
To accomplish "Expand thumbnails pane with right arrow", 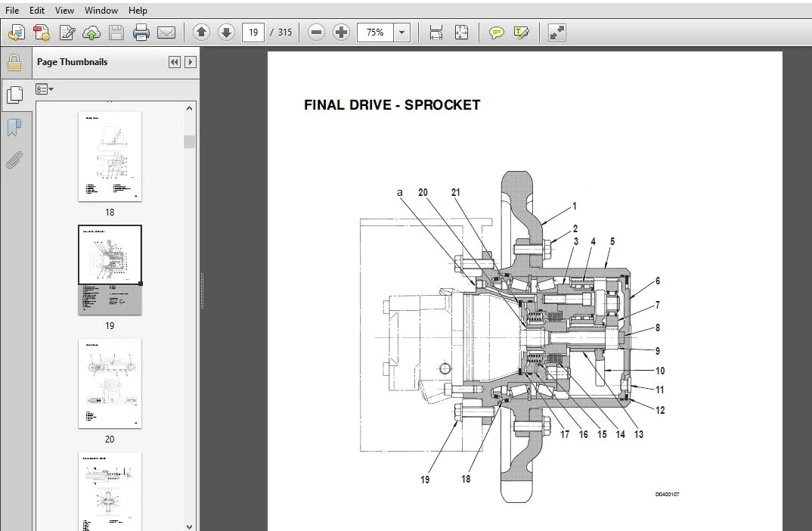I will (190, 62).
